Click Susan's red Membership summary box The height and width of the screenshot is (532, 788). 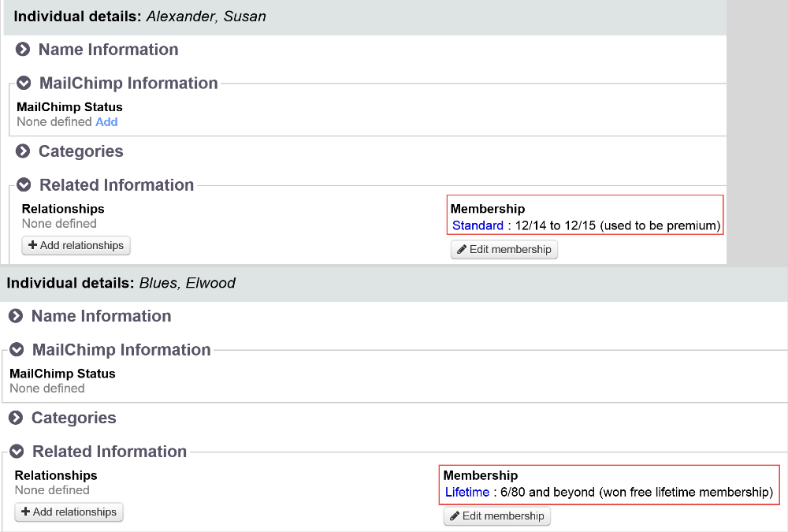pos(585,214)
